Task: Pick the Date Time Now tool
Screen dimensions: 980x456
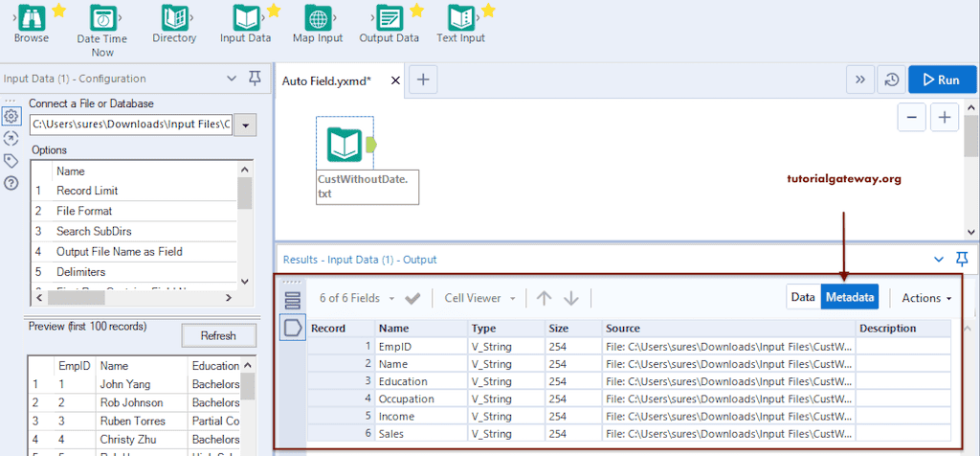Action: coord(102,17)
